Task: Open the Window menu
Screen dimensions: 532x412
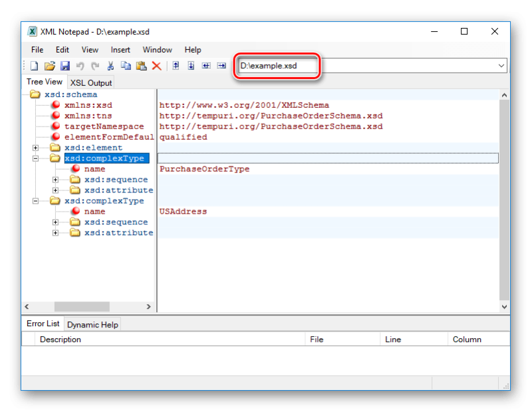Action: pos(157,50)
